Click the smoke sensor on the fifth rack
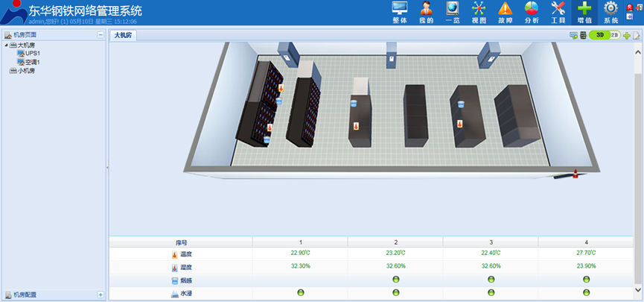 click(x=461, y=104)
